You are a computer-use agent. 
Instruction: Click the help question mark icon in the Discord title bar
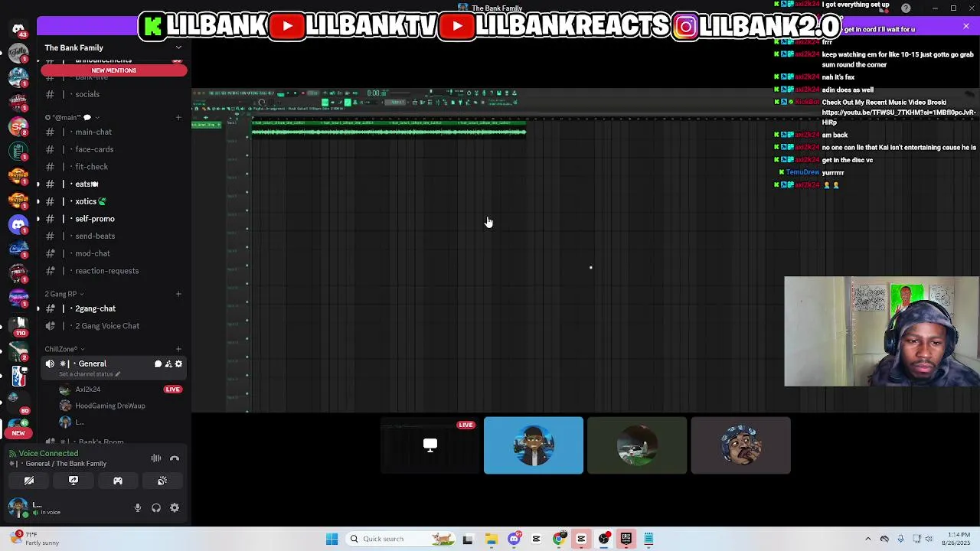point(906,8)
